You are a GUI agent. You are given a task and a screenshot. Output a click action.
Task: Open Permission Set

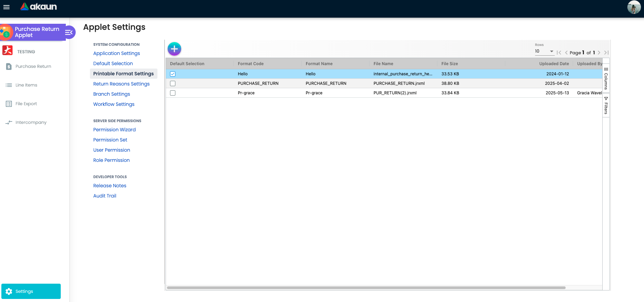coord(110,140)
